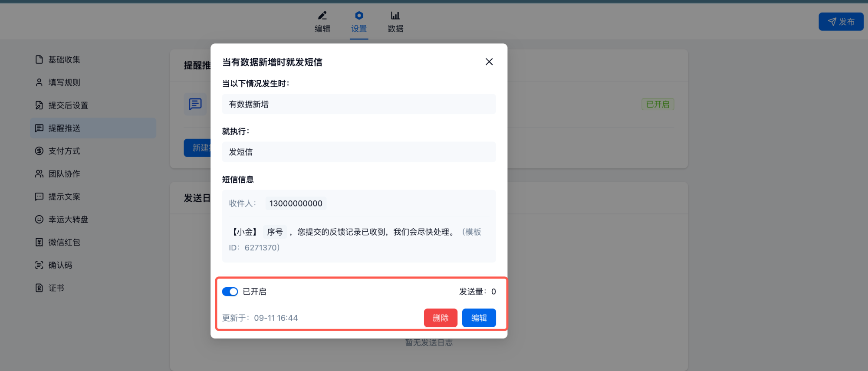Viewport: 868px width, 371px height.
Task: Open 团队协作 team icon
Action: pos(39,174)
